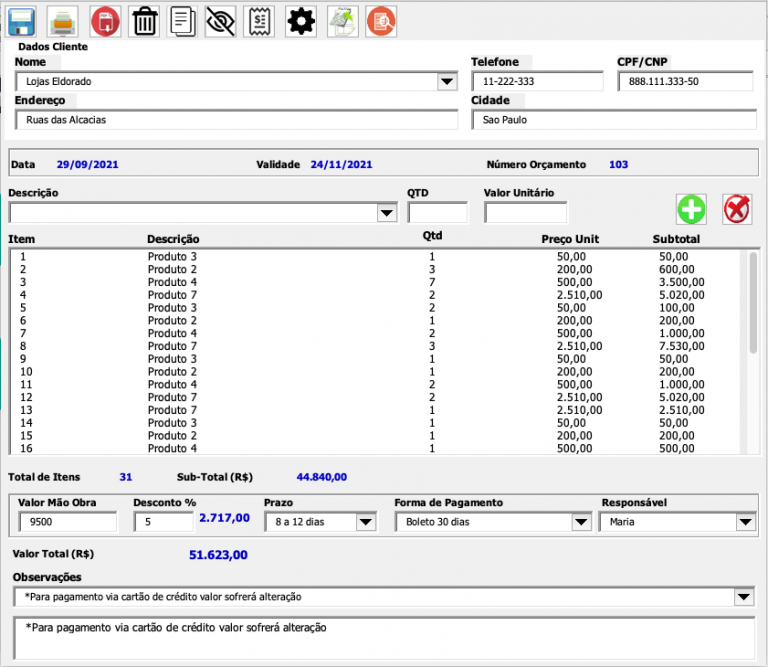Select item 4 Produto 7 row

(375, 295)
